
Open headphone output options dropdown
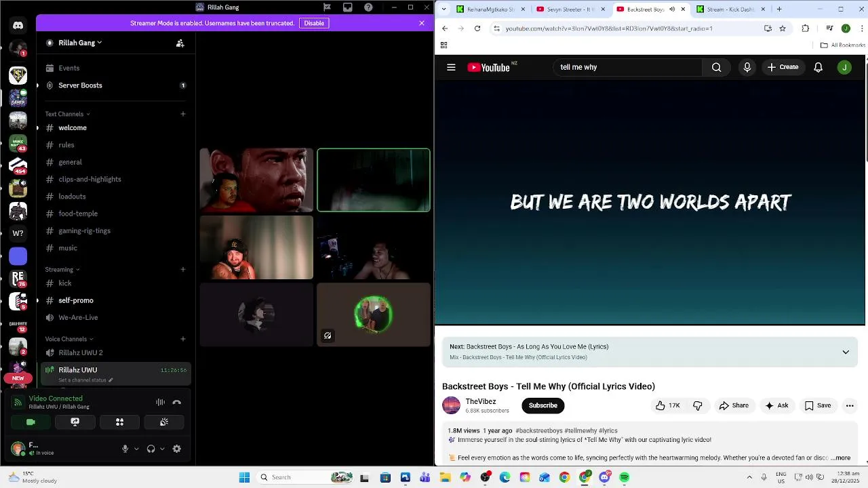pos(162,449)
